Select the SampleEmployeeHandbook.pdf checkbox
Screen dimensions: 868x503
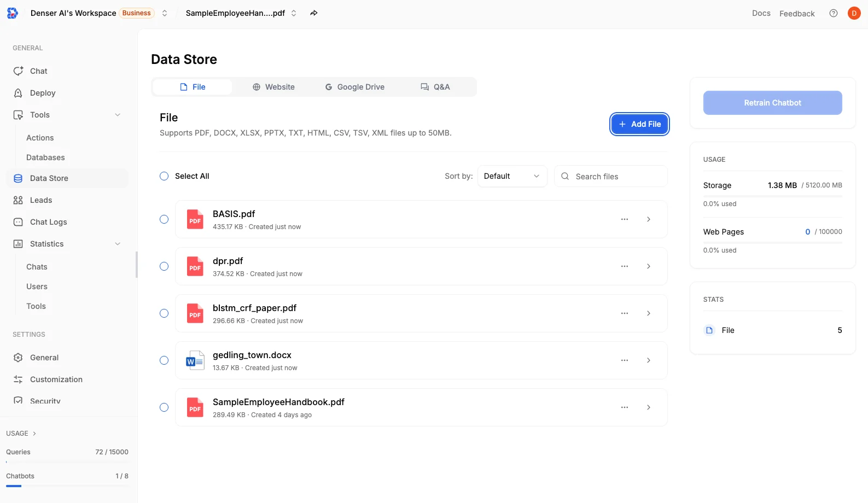tap(164, 407)
